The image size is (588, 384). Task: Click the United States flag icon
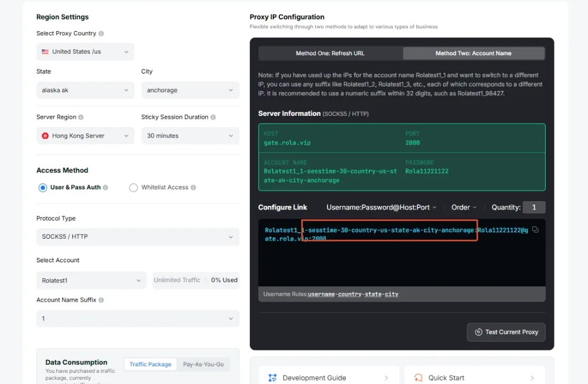45,52
